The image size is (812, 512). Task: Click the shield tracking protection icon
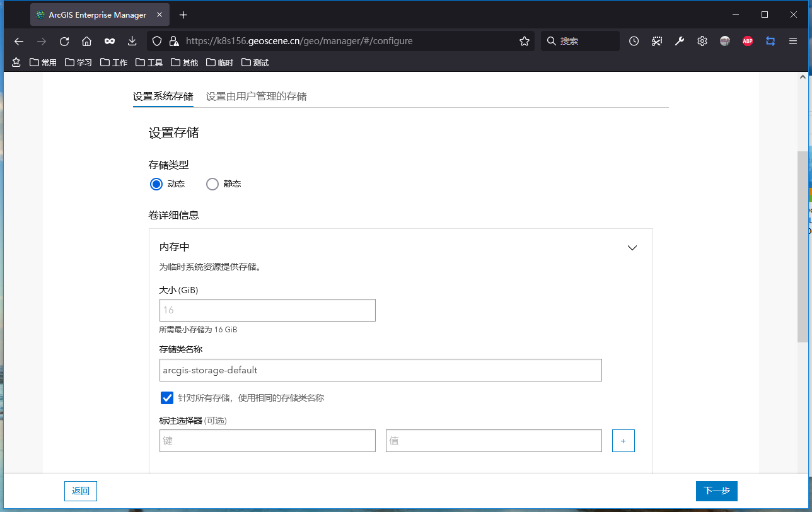[158, 41]
